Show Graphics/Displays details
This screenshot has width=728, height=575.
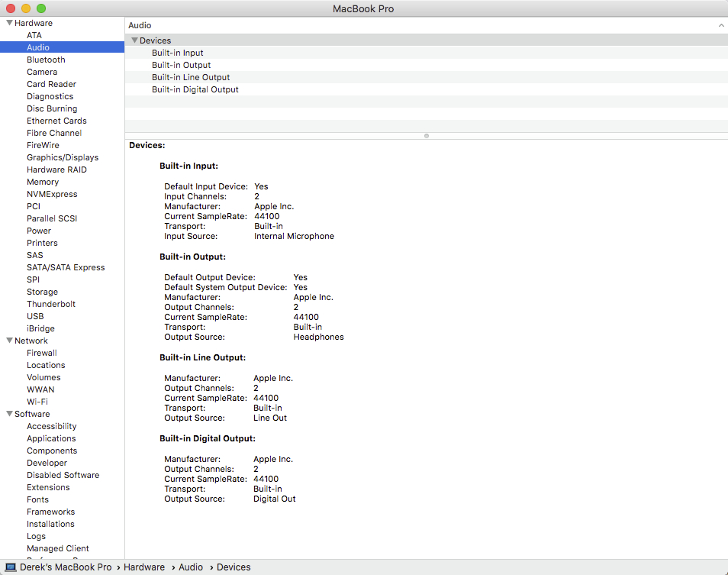(x=63, y=157)
